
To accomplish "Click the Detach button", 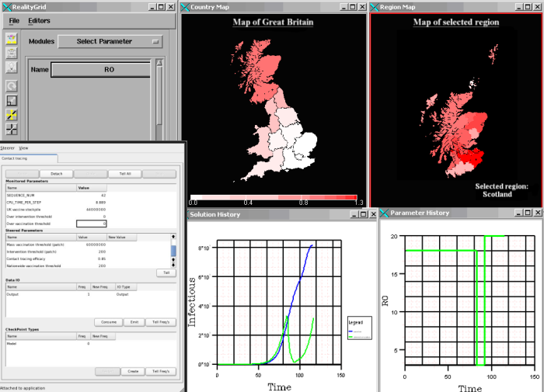I will coord(56,174).
